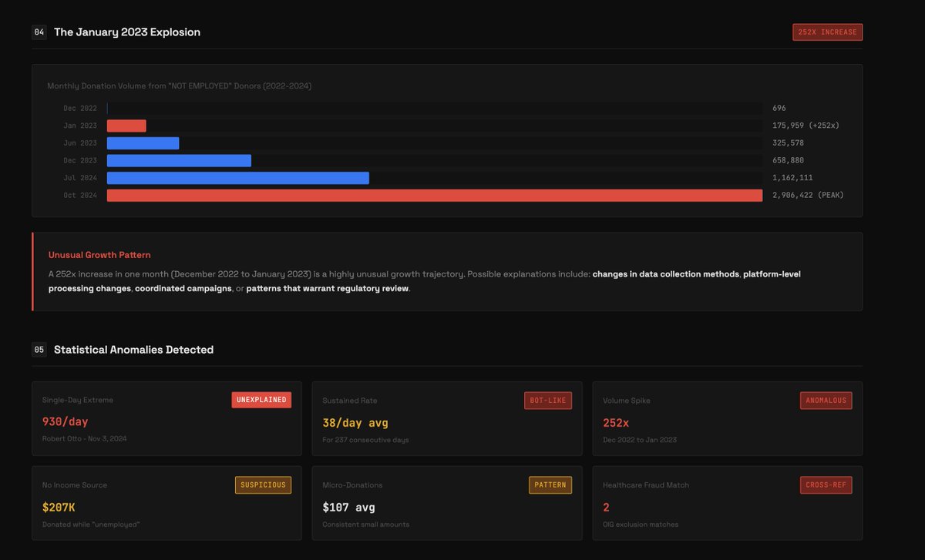Click bold text 'patterns that warrant regulatory review'
The width and height of the screenshot is (925, 560).
328,289
